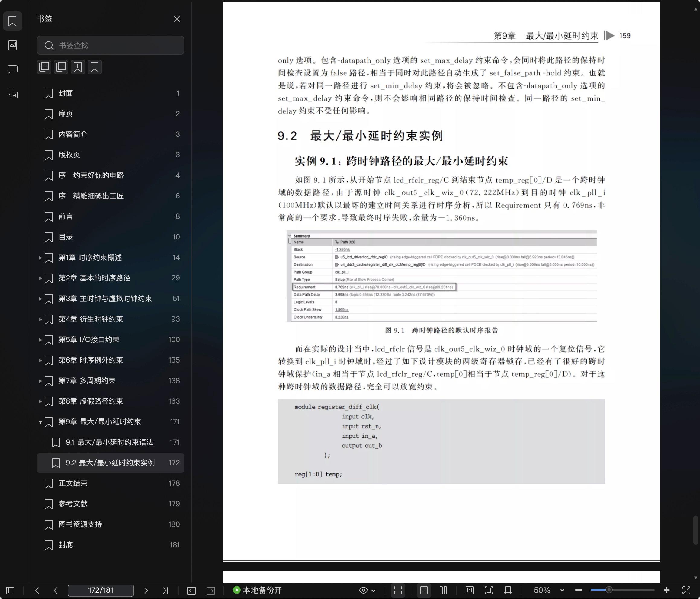Select 9.2 最大/最小延时约束实例 bookmark
Viewport: 700px width, 599px height.
tap(111, 463)
